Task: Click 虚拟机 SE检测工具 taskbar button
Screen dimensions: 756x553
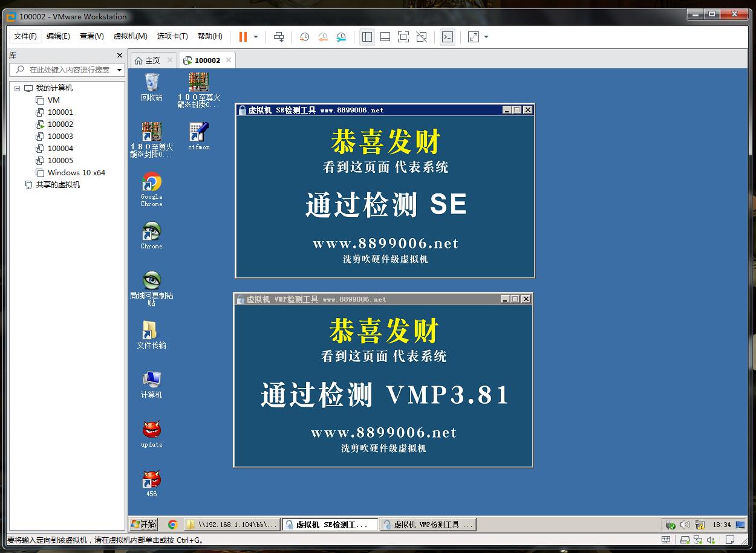Action: (x=330, y=525)
